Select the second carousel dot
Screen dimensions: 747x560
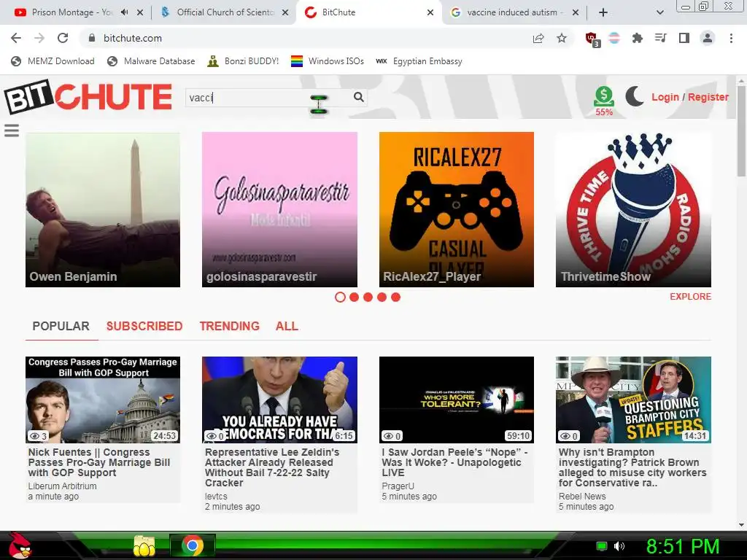(x=354, y=297)
